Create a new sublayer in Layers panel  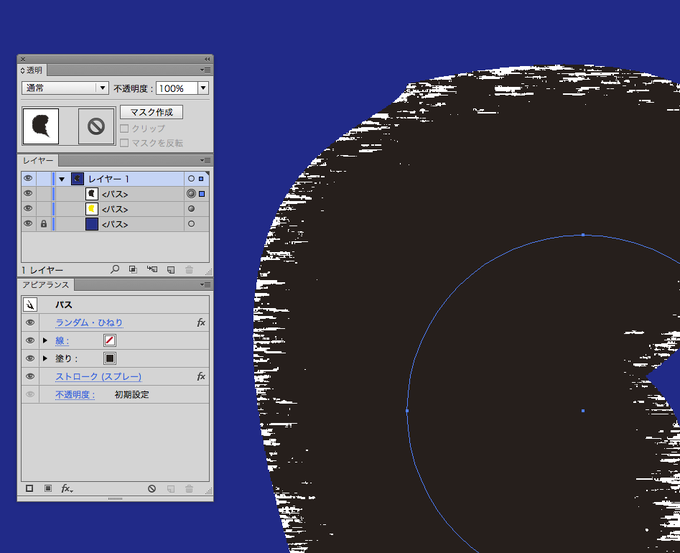pos(152,269)
